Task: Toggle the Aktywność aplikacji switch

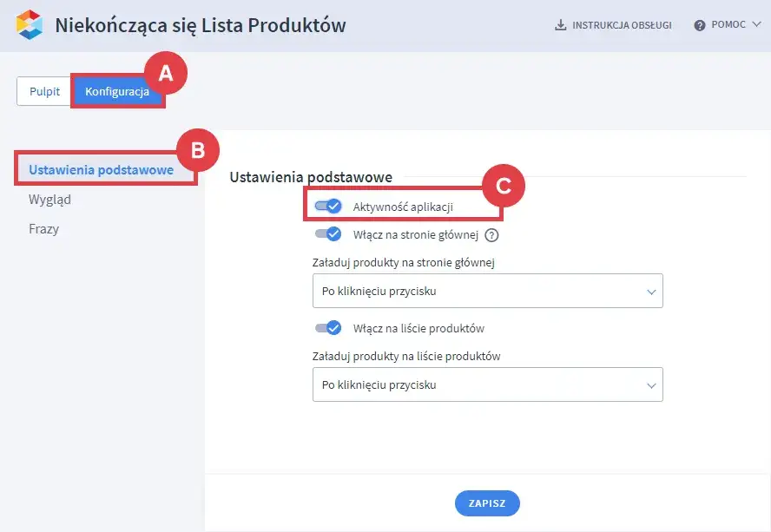Action: coord(328,207)
